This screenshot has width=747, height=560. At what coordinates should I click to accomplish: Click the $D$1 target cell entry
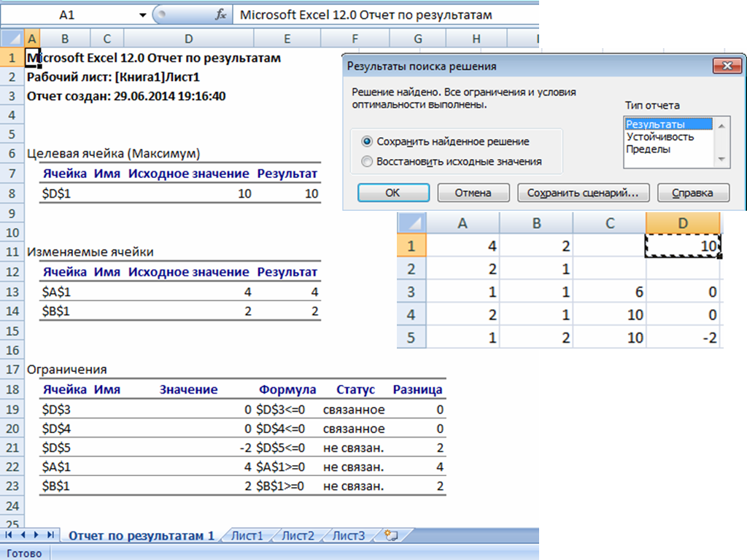click(56, 194)
